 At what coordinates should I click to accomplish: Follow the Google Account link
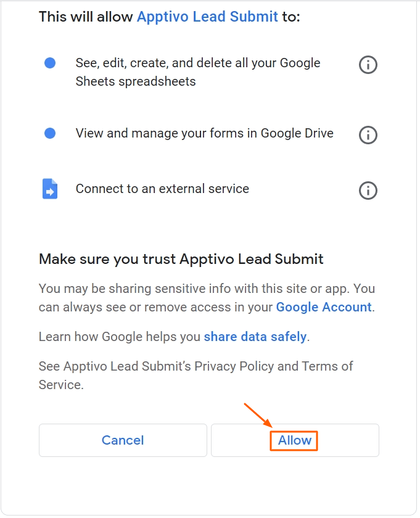(324, 307)
